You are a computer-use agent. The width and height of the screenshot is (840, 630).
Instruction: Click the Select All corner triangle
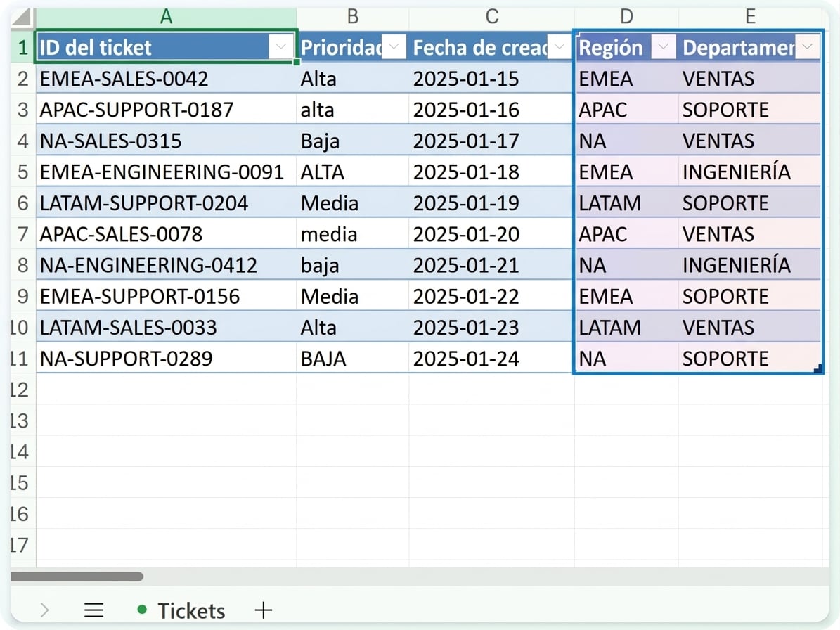pos(22,17)
